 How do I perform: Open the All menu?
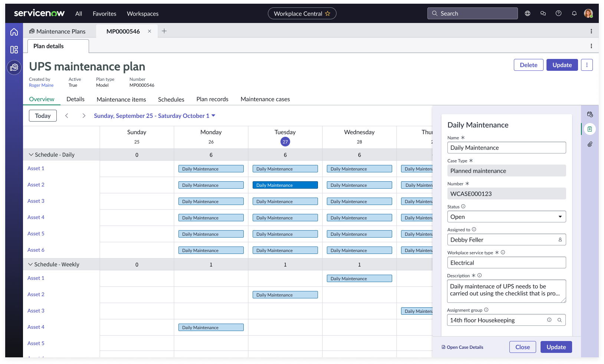click(79, 14)
